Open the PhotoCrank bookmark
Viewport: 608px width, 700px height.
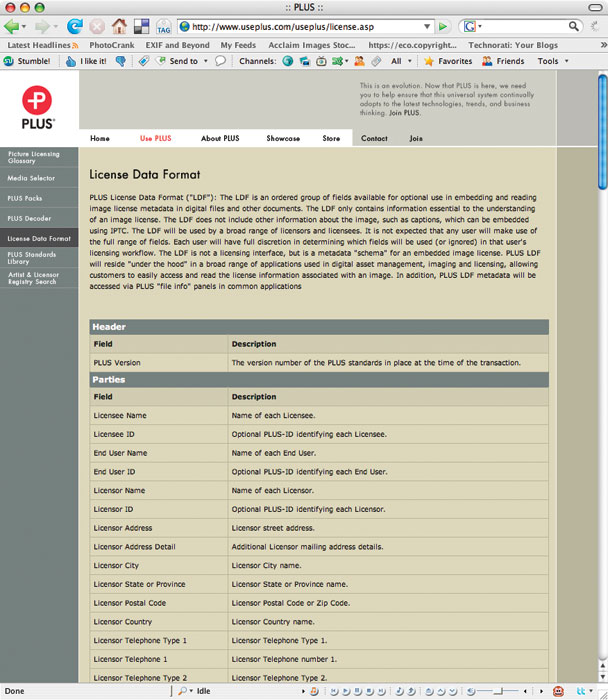pyautogui.click(x=112, y=45)
